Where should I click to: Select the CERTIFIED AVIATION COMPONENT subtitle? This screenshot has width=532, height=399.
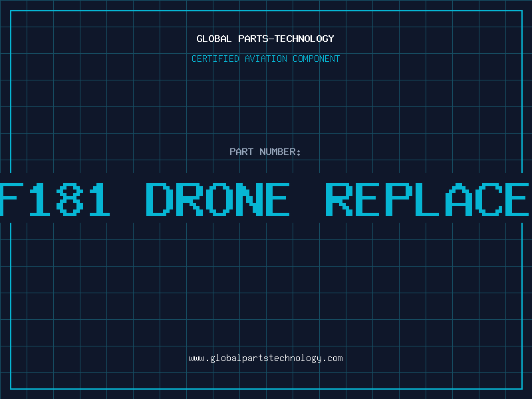point(265,59)
